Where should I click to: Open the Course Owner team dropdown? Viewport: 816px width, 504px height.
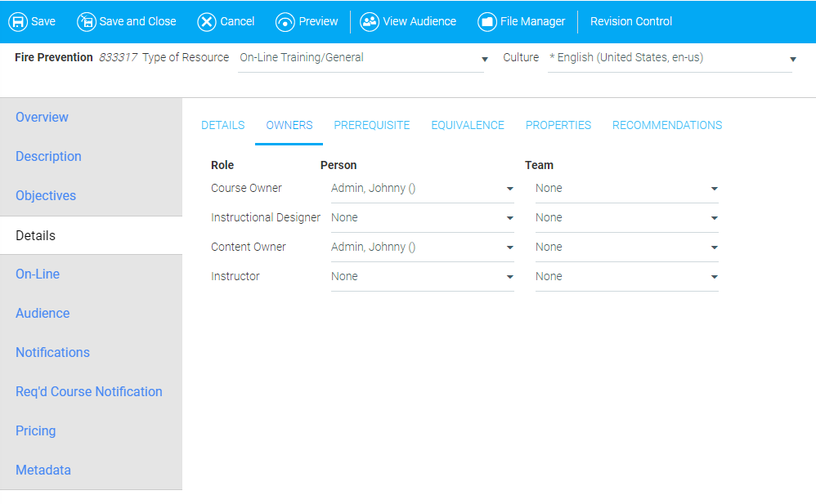[x=626, y=188]
